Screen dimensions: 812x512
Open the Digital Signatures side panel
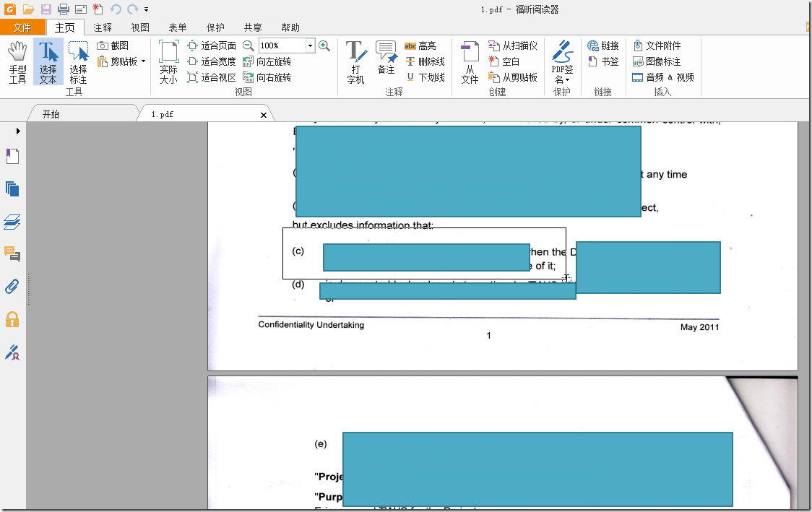click(x=12, y=352)
